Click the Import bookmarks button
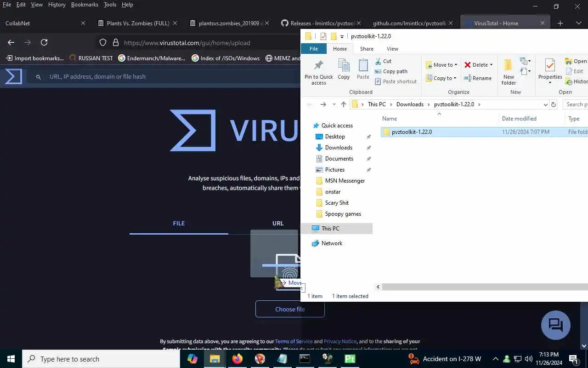 [35, 58]
